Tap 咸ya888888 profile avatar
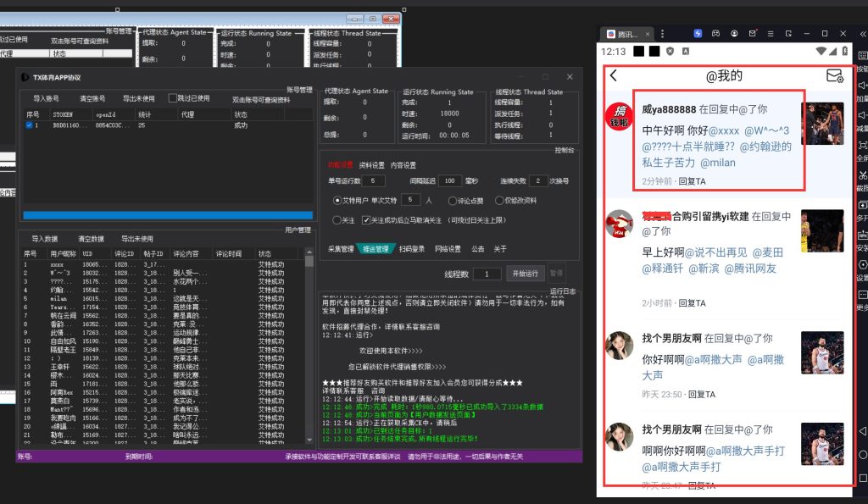This screenshot has height=504, width=868. (620, 118)
